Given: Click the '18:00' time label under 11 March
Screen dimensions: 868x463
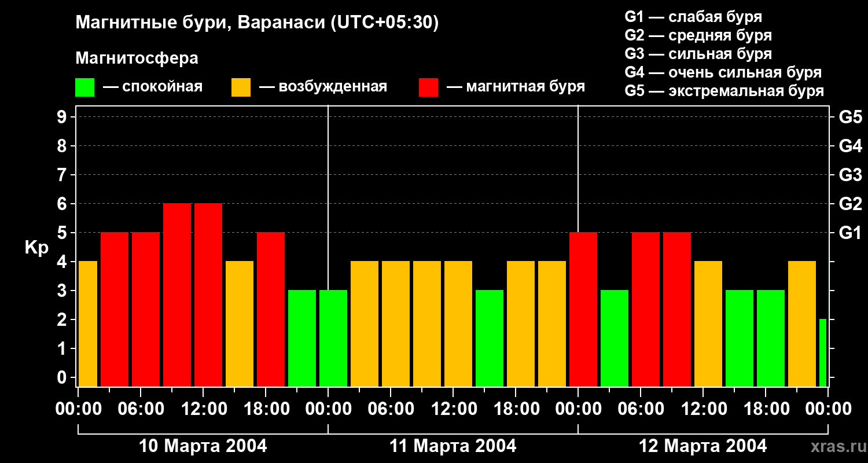Looking at the screenshot, I should 516,409.
